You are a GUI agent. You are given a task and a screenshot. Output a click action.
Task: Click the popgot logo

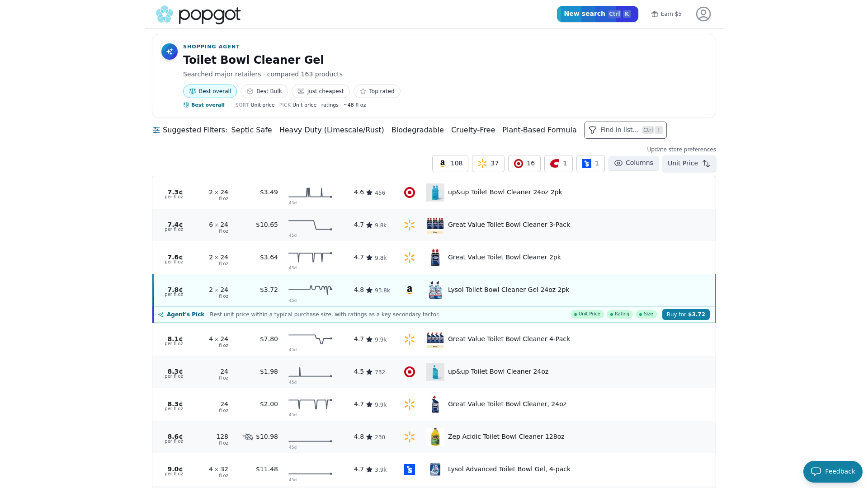point(198,14)
